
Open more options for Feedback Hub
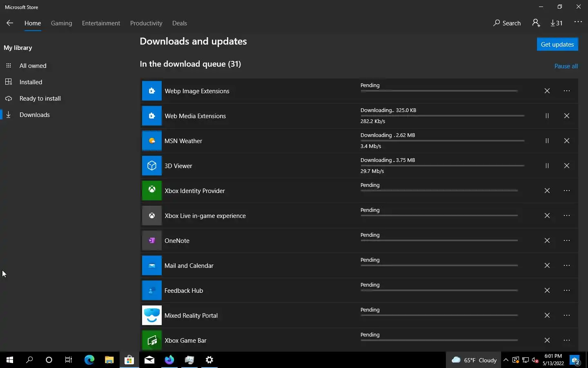click(567, 290)
